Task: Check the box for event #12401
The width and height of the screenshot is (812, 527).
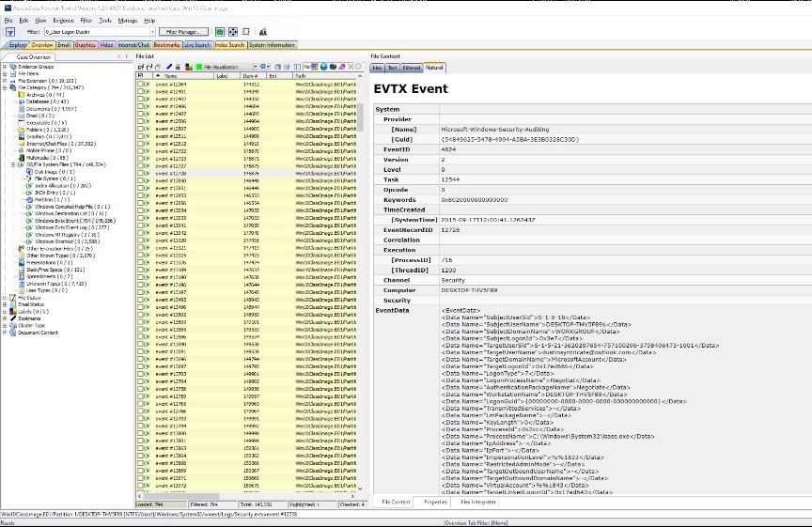Action: tap(140, 92)
